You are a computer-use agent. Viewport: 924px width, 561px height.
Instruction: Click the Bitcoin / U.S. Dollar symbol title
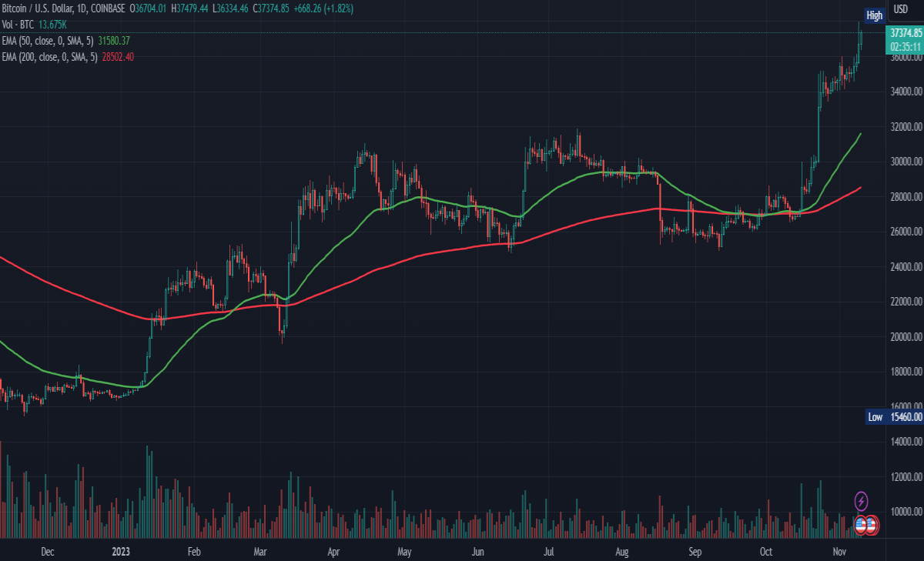[x=35, y=8]
